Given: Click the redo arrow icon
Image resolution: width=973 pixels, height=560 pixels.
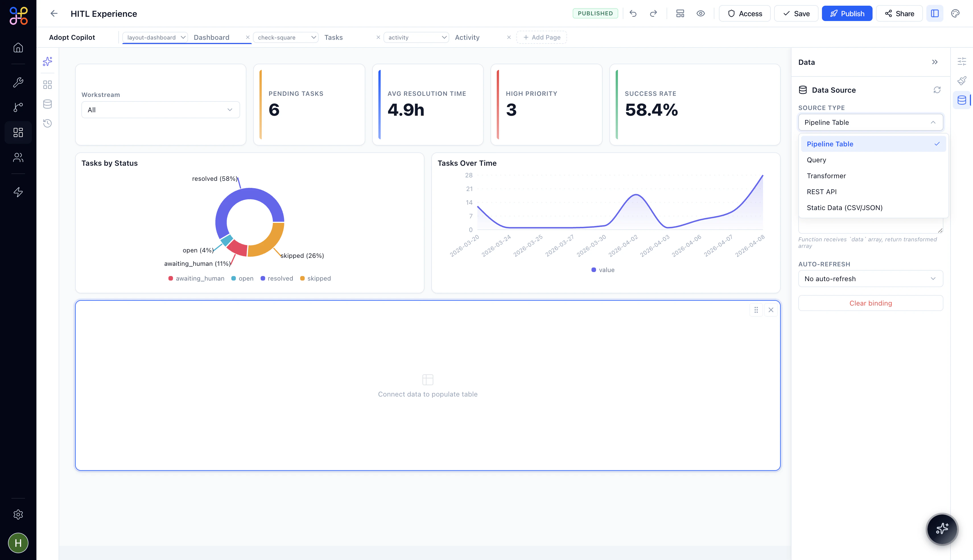Looking at the screenshot, I should 653,13.
